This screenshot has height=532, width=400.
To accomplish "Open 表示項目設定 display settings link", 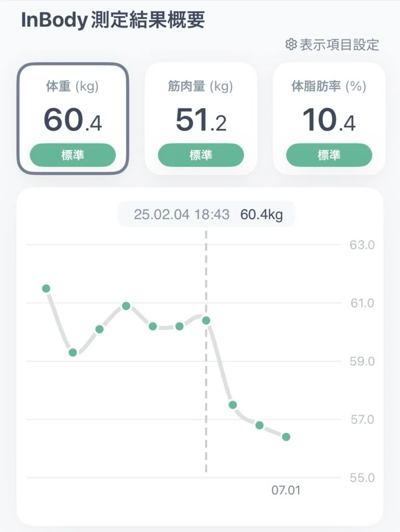I will [332, 45].
